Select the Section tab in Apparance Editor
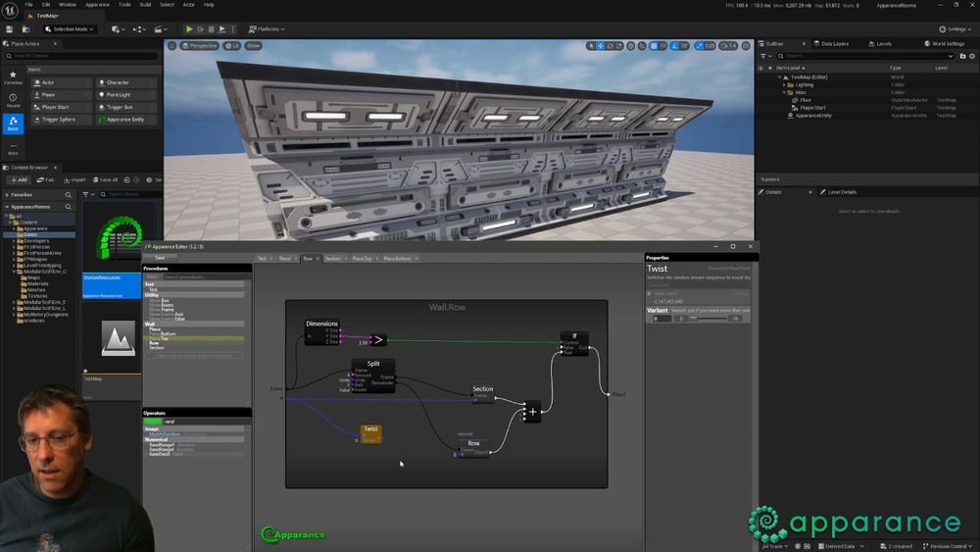Screen dimensions: 980x552 pos(332,258)
